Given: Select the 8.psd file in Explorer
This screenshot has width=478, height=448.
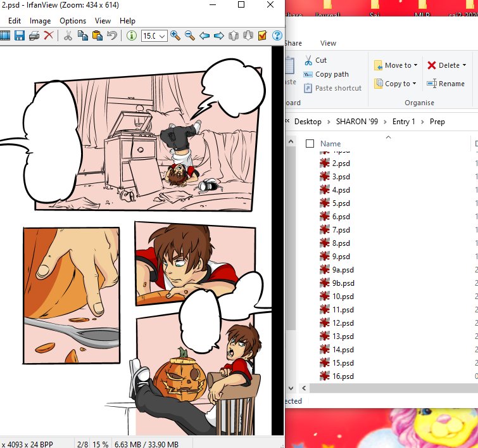Looking at the screenshot, I should coord(335,243).
